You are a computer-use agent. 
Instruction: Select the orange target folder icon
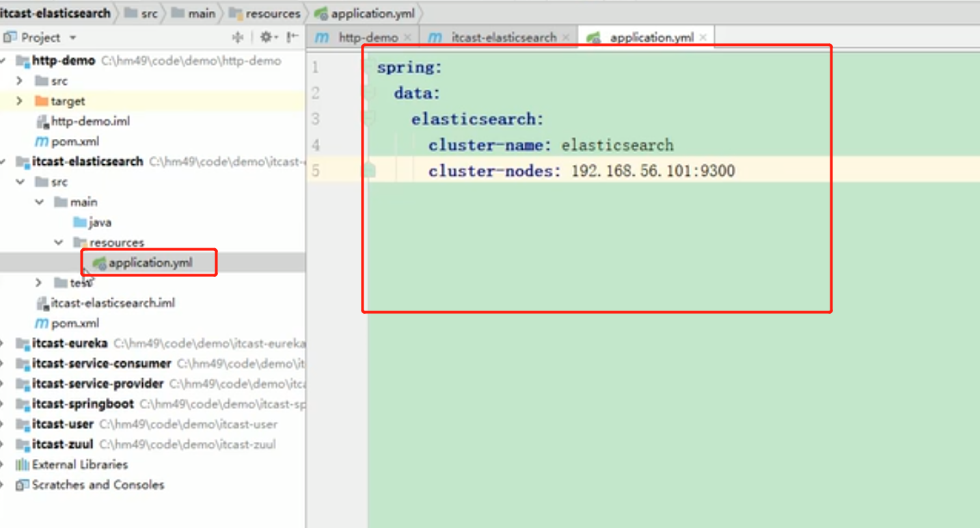pyautogui.click(x=41, y=101)
